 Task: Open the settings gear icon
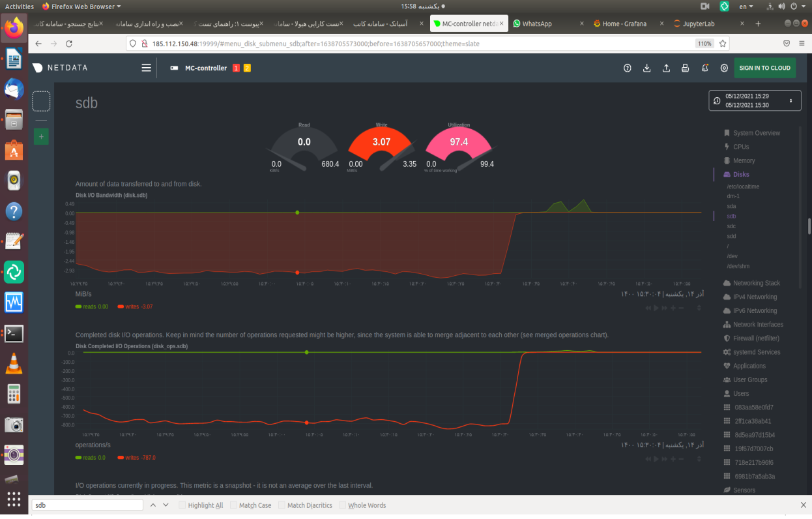[724, 68]
